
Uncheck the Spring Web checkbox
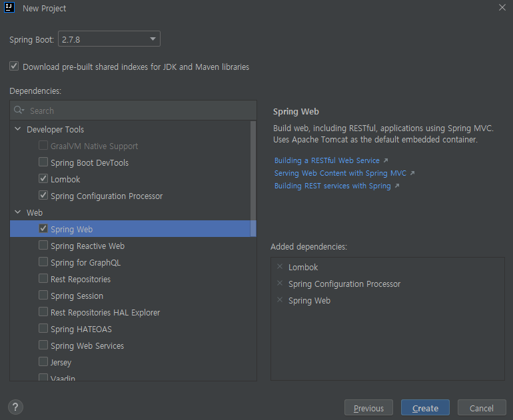point(43,229)
